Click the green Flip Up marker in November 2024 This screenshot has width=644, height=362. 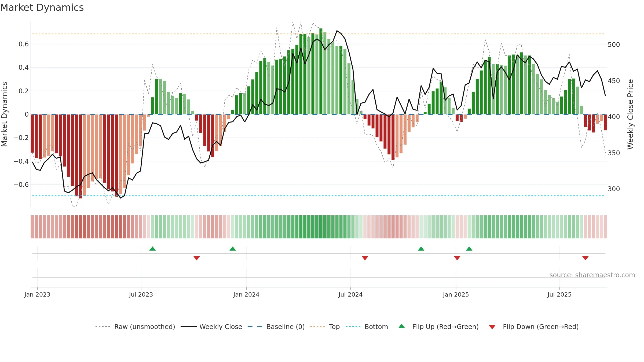421,249
